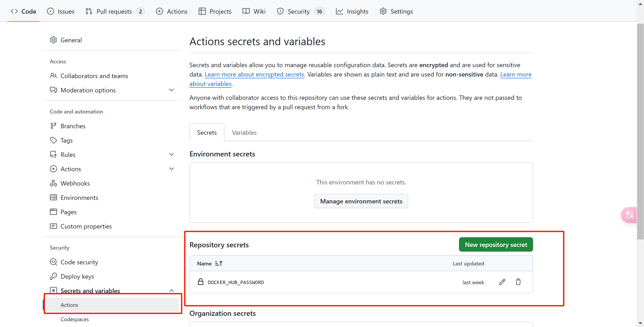Screen dimensions: 644x327
Task: Open Code security settings
Action: 79,262
